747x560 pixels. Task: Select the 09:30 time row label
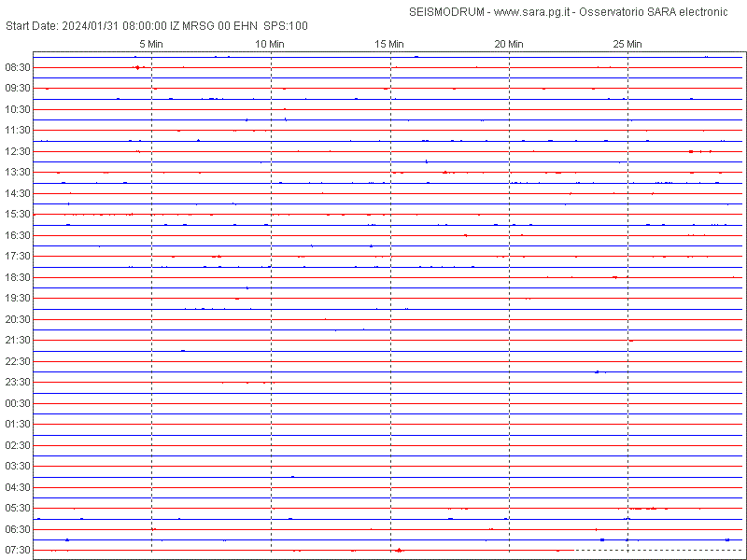point(18,89)
